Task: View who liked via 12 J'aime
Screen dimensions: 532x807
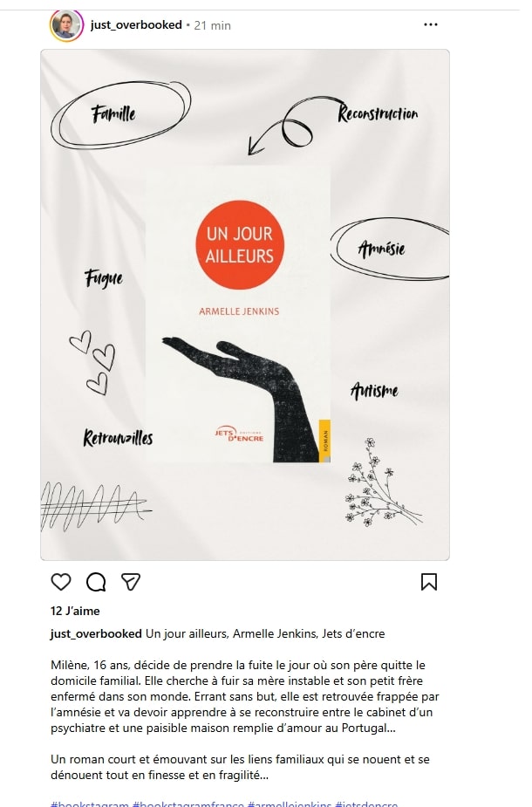Action: tap(75, 611)
